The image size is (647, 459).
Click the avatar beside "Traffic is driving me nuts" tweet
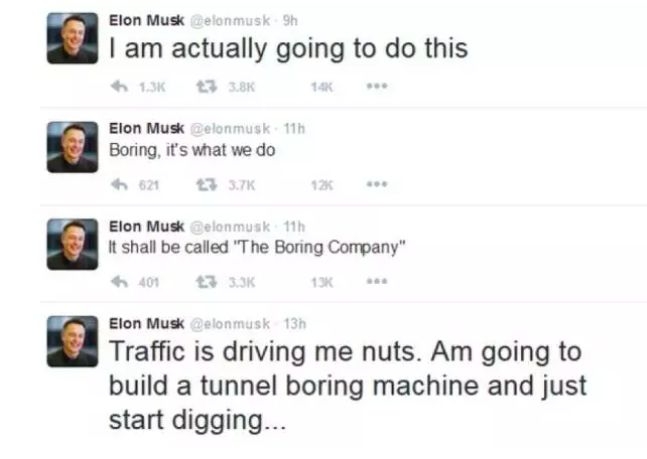tap(72, 341)
